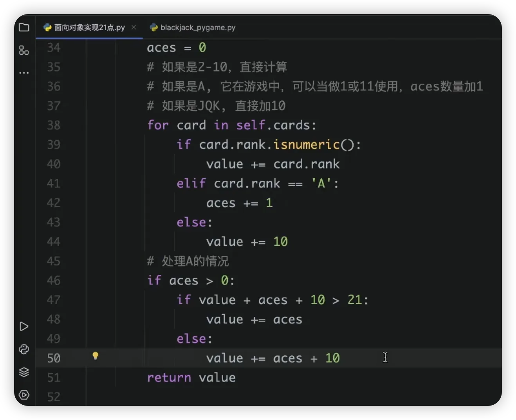Switch to the blackjack_pygame.py tab

(193, 27)
